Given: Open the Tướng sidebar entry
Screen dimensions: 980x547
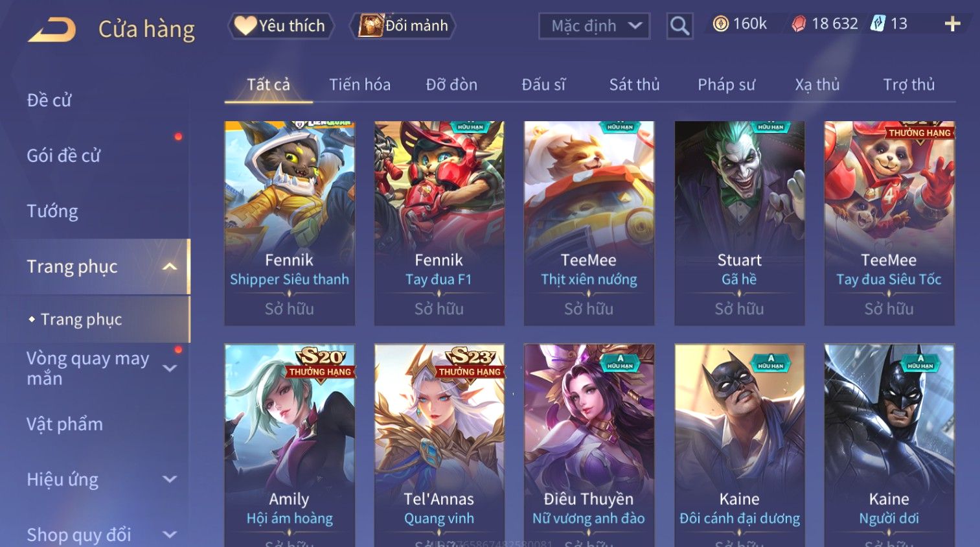Looking at the screenshot, I should coord(52,211).
